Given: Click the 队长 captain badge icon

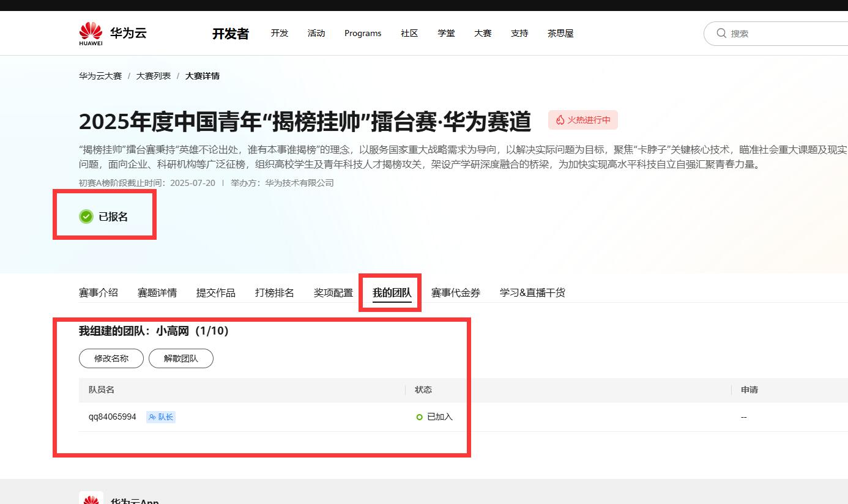Looking at the screenshot, I should pyautogui.click(x=152, y=417).
